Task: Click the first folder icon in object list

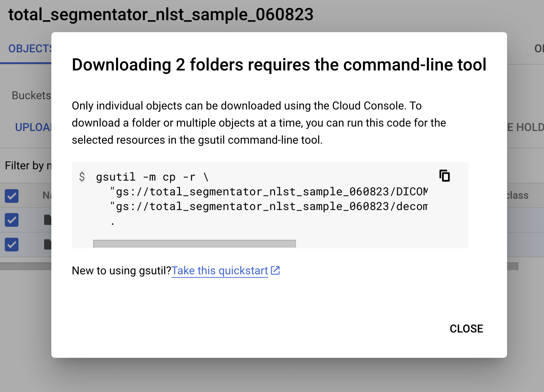Action: point(48,220)
